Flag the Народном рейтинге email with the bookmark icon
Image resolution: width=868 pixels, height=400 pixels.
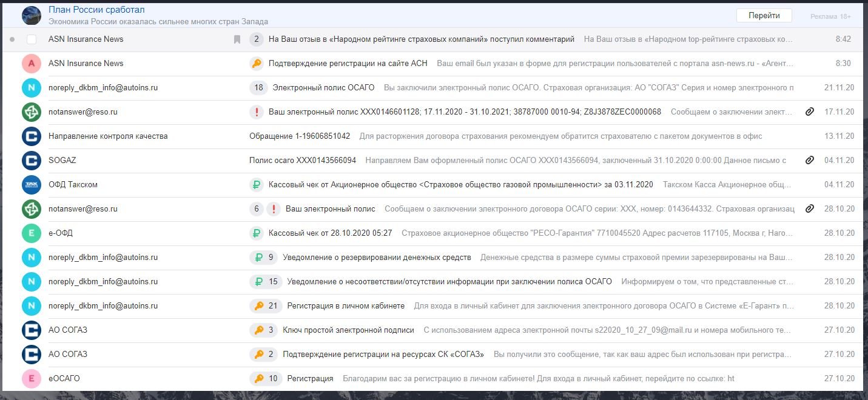237,39
